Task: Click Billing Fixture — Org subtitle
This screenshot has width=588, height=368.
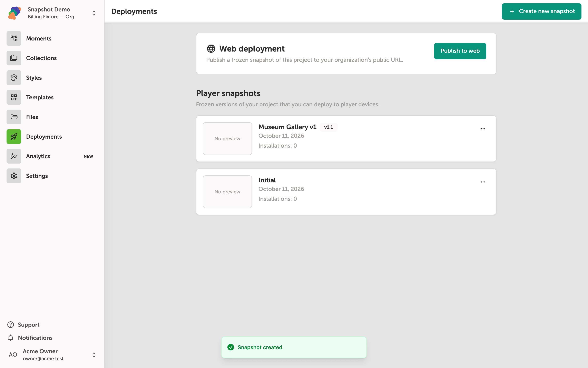Action: coord(51,17)
